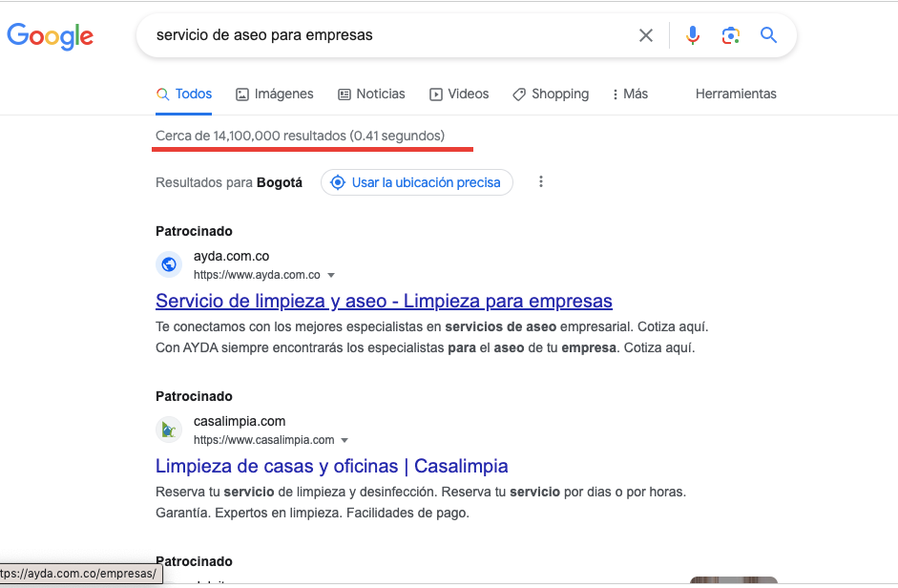Screen dimensions: 898x588
Task: Click the ayda.com.co globe favicon
Action: click(169, 264)
